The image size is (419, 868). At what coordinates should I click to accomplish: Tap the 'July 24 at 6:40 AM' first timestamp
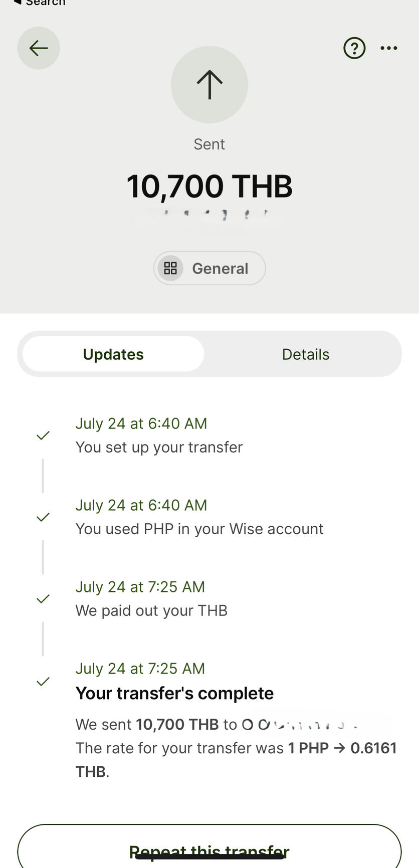141,423
